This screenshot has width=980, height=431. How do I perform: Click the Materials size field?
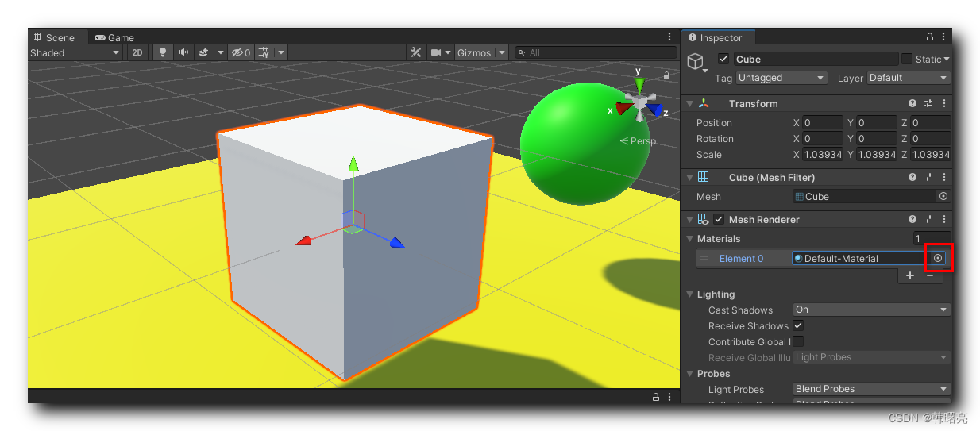(932, 239)
